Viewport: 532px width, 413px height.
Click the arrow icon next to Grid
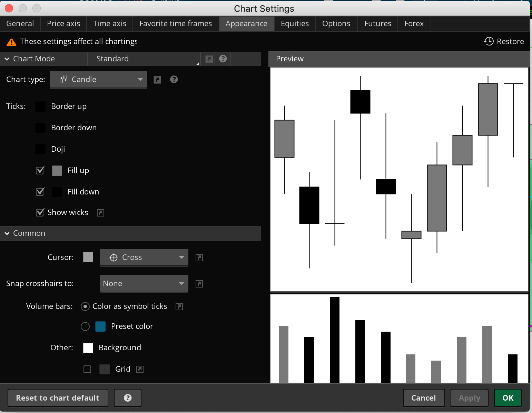140,369
